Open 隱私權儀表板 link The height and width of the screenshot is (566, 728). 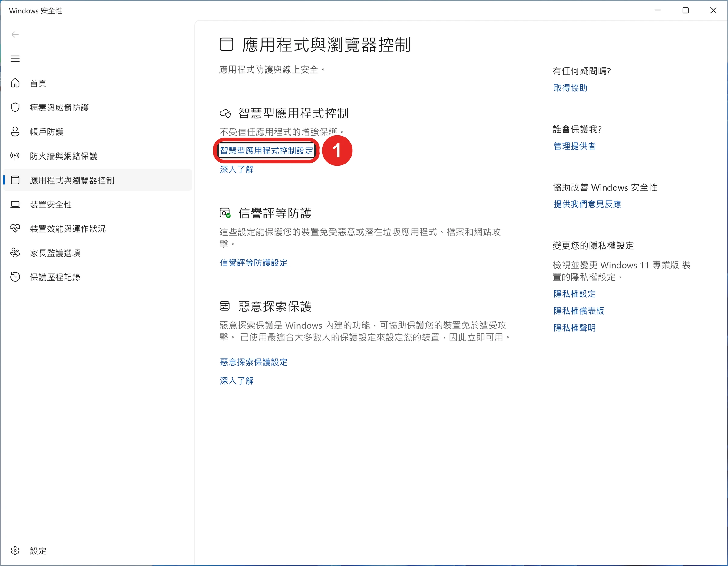tap(579, 311)
